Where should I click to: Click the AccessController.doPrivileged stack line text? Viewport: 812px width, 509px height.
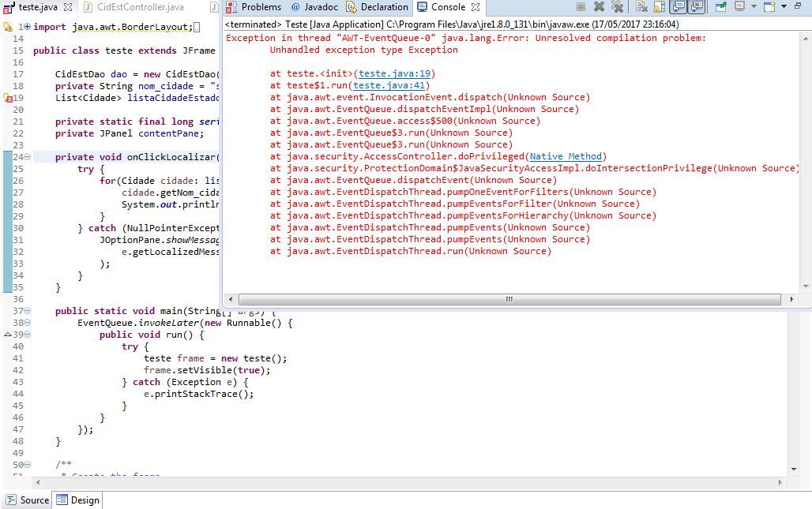click(x=438, y=156)
